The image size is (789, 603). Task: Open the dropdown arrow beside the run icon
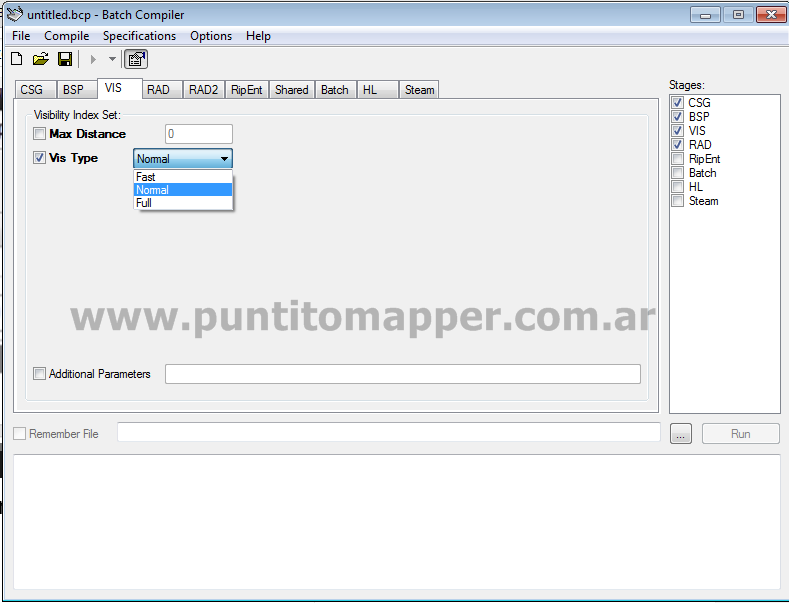coord(112,59)
